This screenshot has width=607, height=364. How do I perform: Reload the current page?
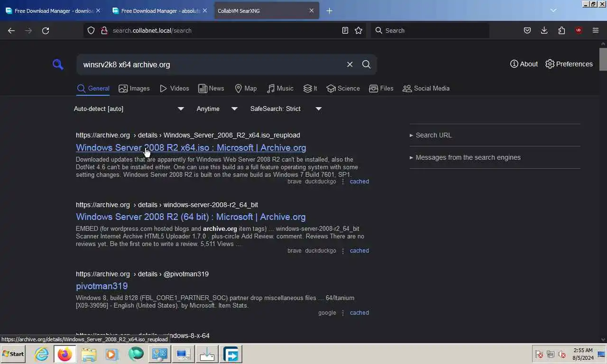click(46, 30)
